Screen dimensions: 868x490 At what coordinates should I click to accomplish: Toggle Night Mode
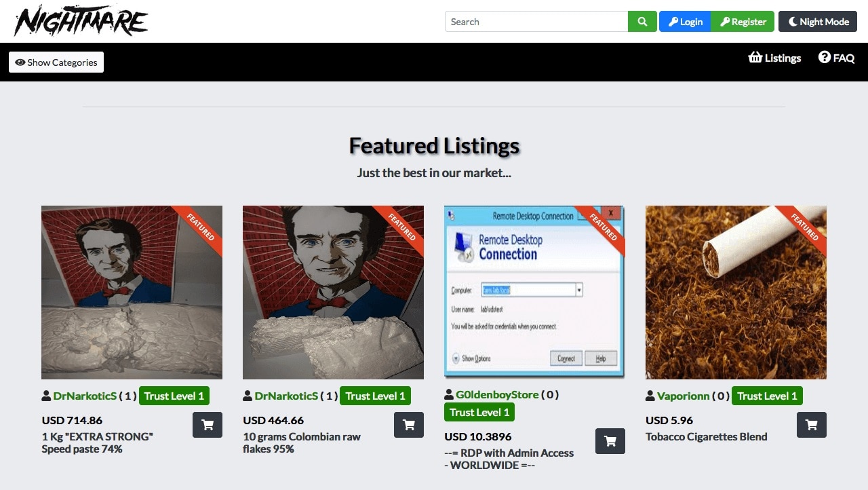[x=818, y=21]
